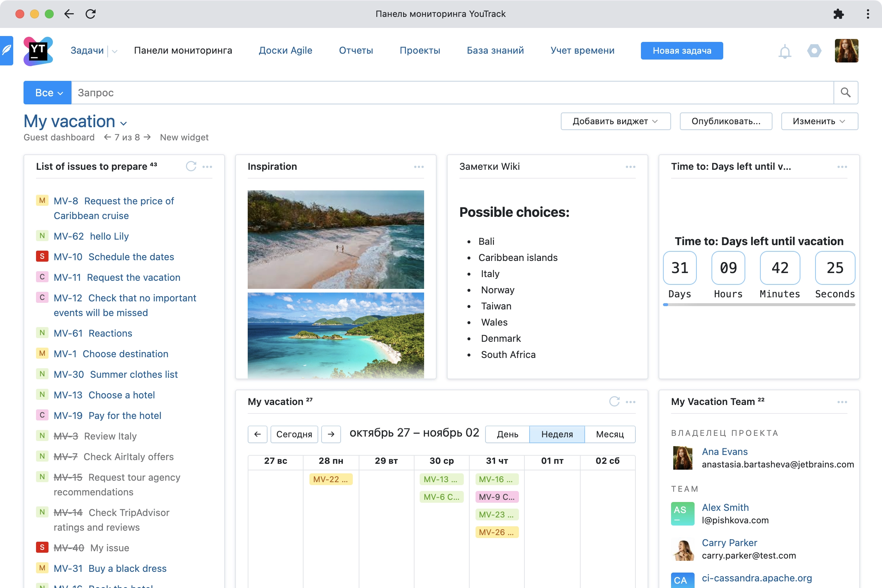The image size is (882, 588).
Task: Open the Добавить виджет dropdown
Action: (616, 121)
